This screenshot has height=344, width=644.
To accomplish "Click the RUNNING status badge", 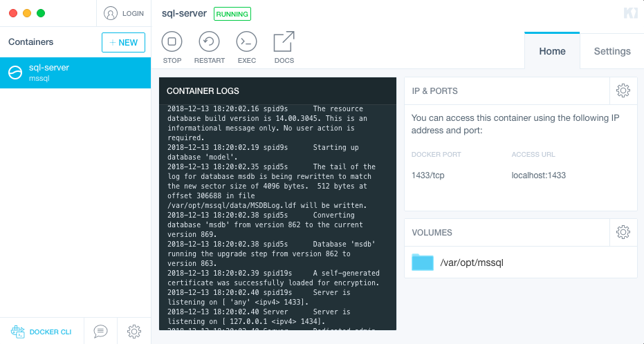I will 232,14.
